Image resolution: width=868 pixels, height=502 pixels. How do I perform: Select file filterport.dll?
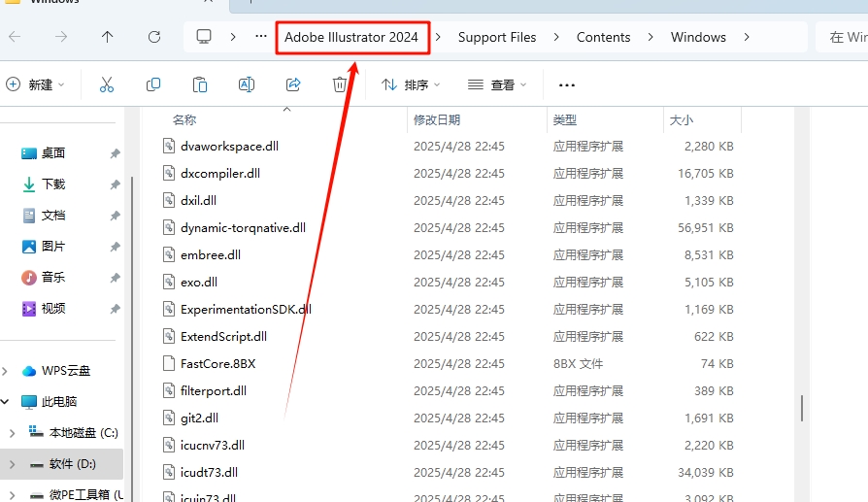coord(214,390)
